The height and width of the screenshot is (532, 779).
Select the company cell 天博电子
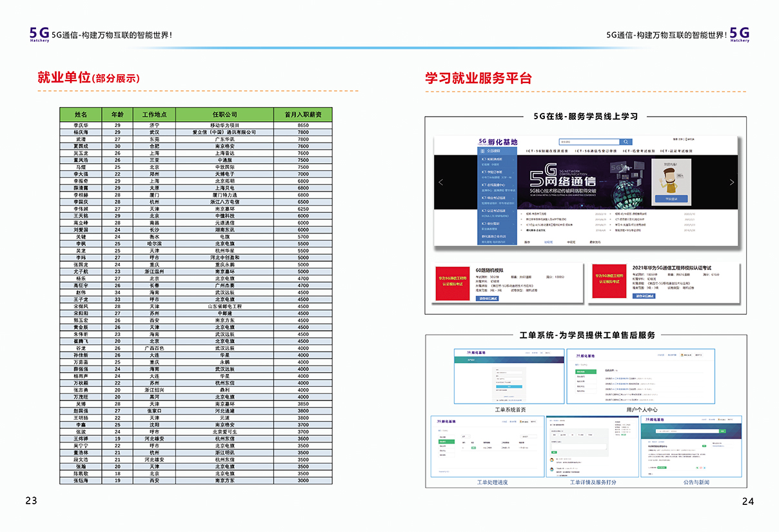point(225,174)
